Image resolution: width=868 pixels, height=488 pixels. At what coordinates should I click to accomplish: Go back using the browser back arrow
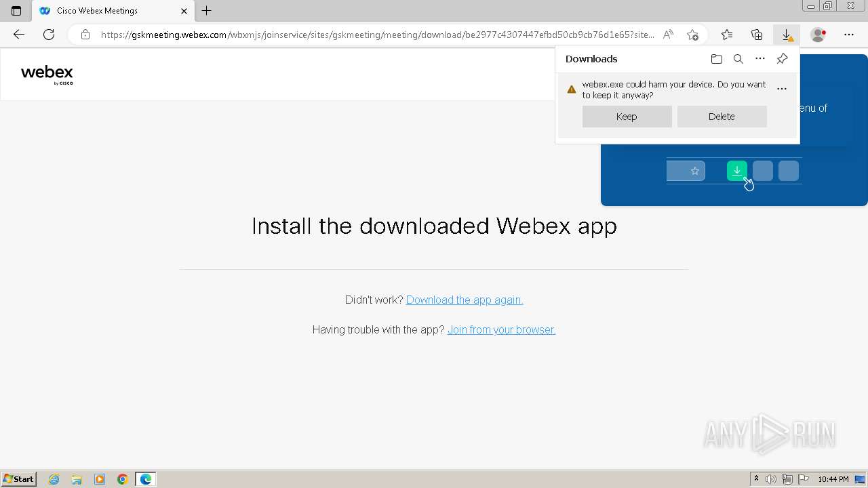click(x=19, y=35)
